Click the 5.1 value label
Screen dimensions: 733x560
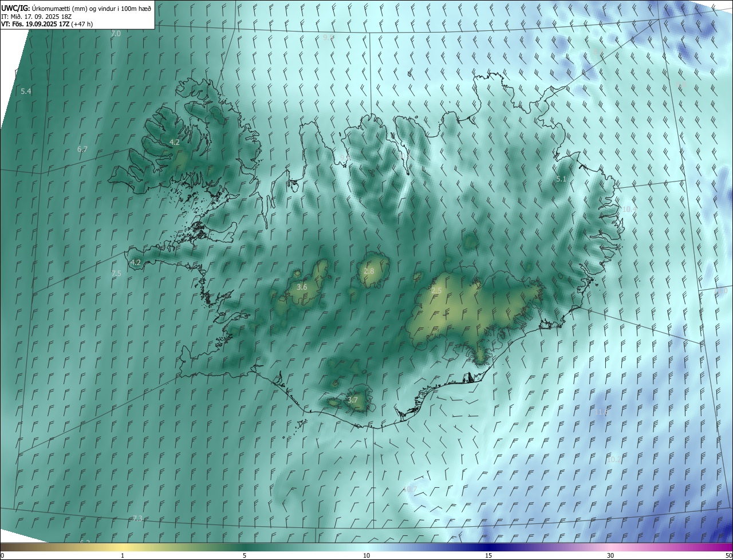pyautogui.click(x=561, y=179)
